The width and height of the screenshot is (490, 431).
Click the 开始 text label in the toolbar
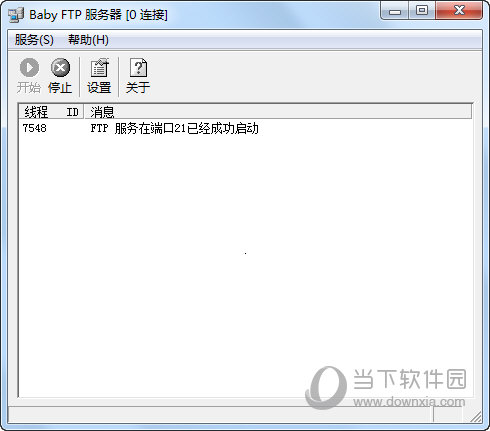tap(29, 88)
